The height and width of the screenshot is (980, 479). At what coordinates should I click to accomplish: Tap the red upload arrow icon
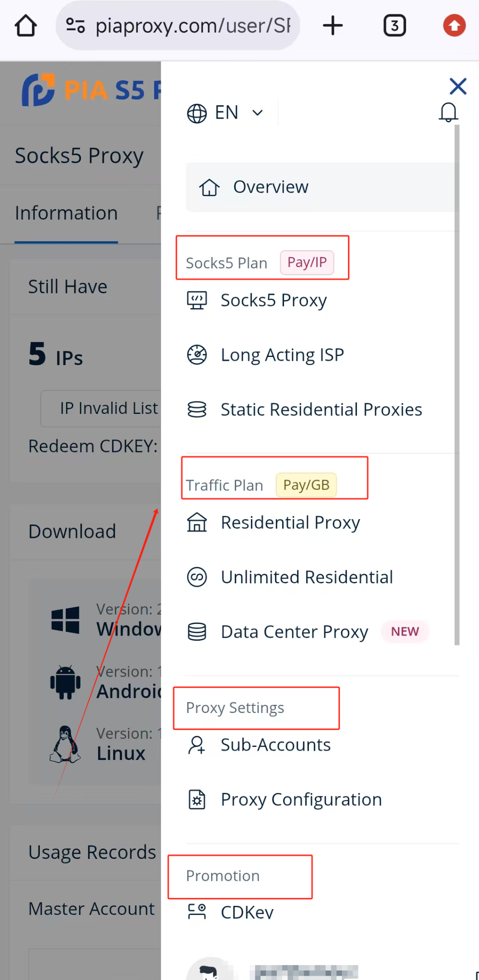click(454, 26)
